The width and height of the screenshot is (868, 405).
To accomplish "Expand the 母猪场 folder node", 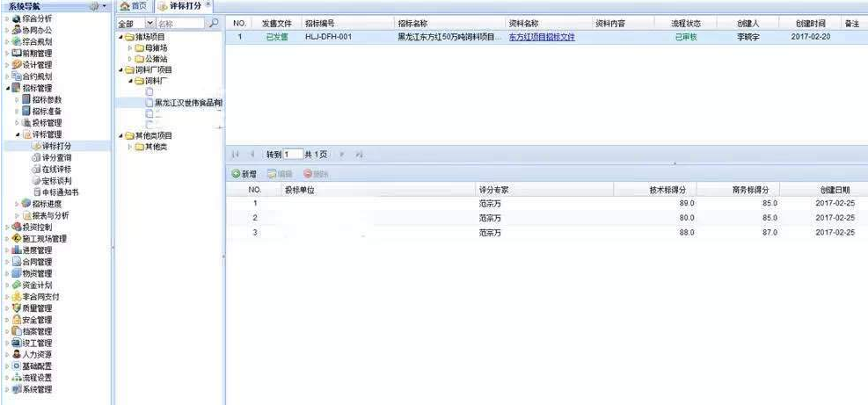I will pos(130,47).
